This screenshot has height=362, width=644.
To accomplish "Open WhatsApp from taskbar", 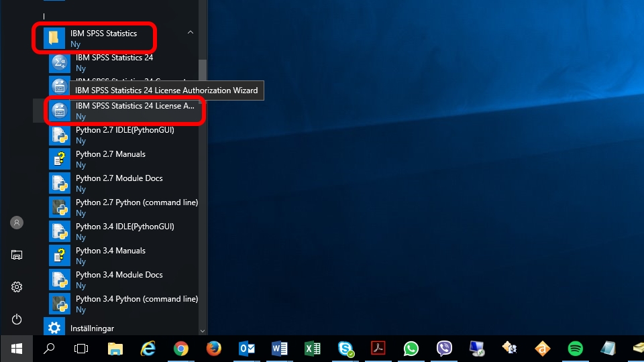I will click(411, 349).
